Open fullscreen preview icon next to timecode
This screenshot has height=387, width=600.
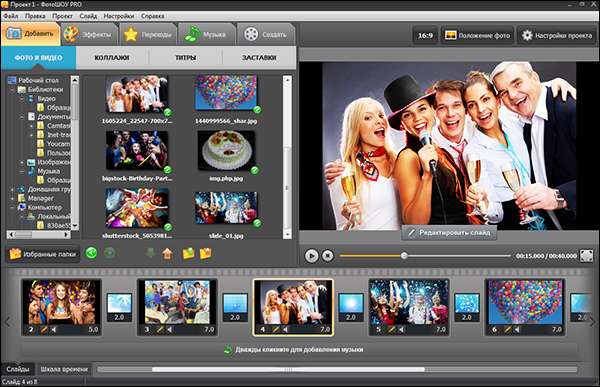(x=587, y=256)
